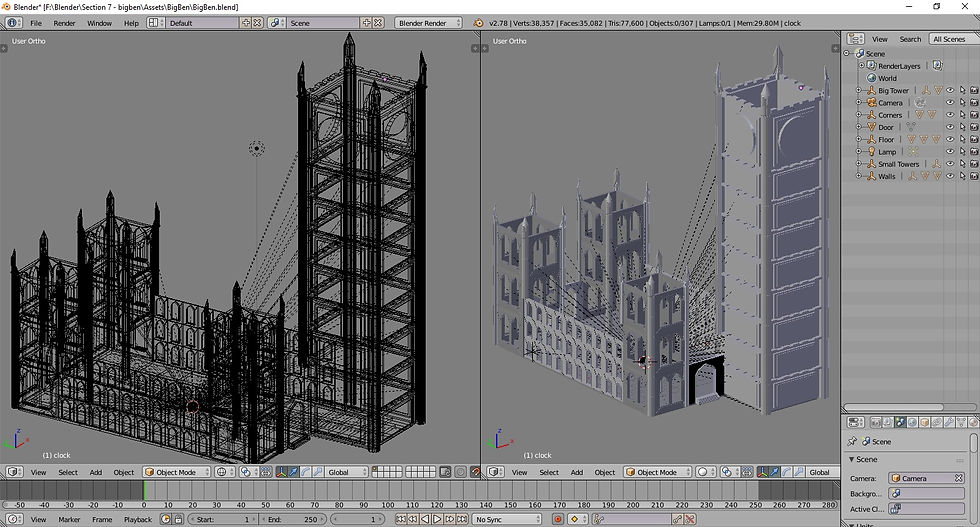980x527 pixels.
Task: Click proportional editing icon in left viewport header
Action: pyautogui.click(x=460, y=472)
